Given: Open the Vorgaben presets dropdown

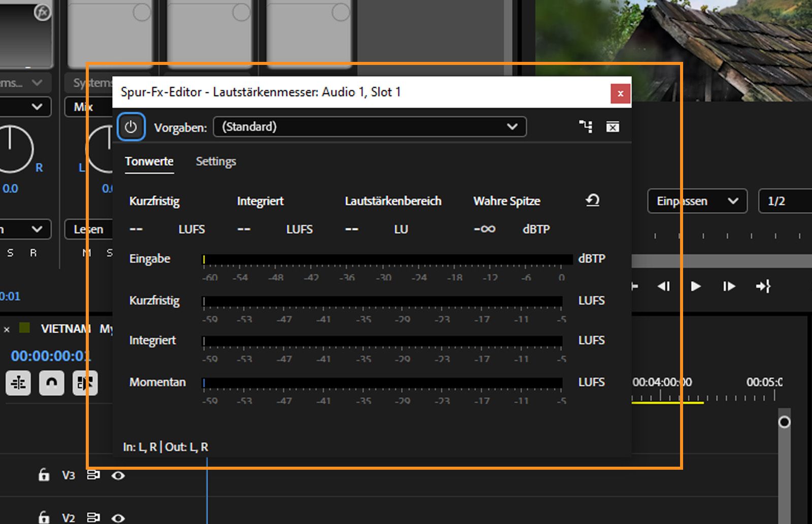Looking at the screenshot, I should tap(370, 127).
